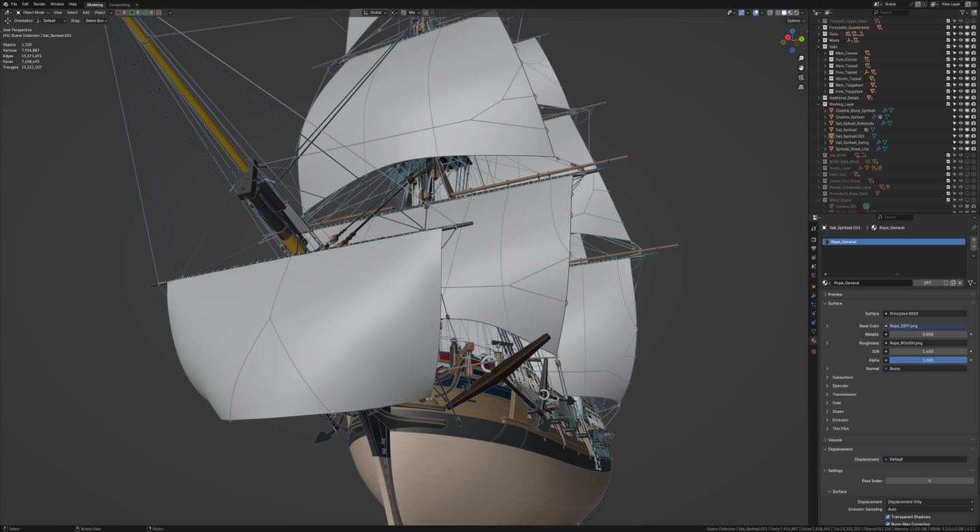Open Output properties tab icon
The image size is (980, 532).
tap(813, 249)
